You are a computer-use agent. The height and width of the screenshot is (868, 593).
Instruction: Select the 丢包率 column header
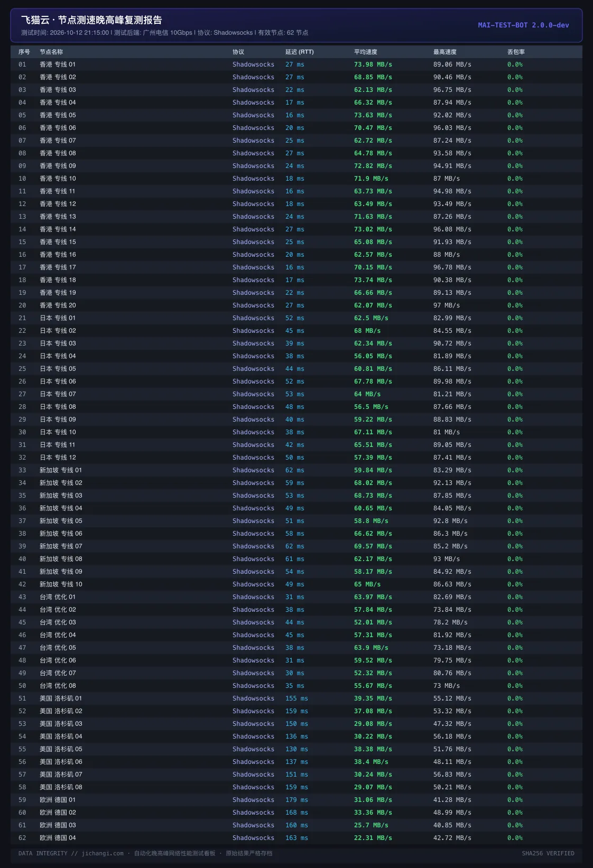(x=516, y=52)
